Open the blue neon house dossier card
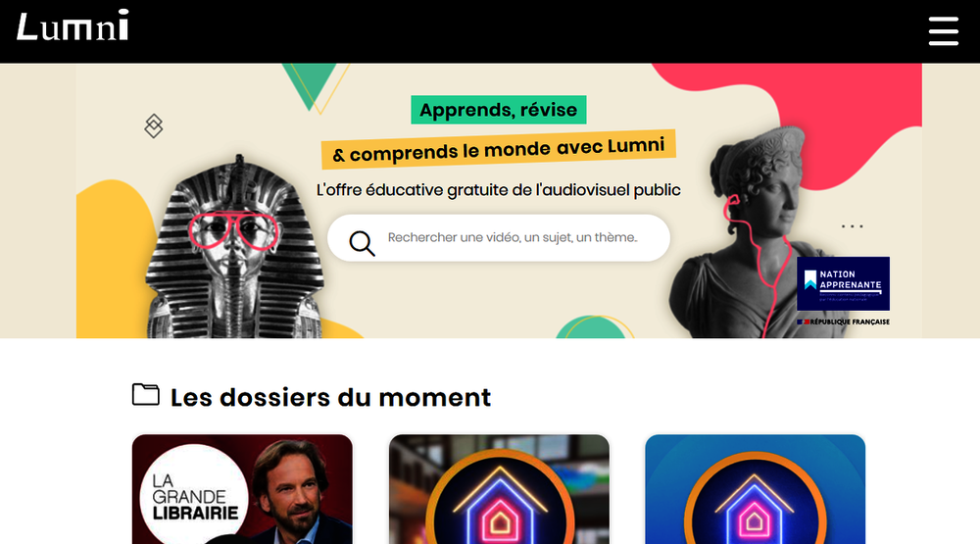The image size is (980, 544). click(x=755, y=489)
